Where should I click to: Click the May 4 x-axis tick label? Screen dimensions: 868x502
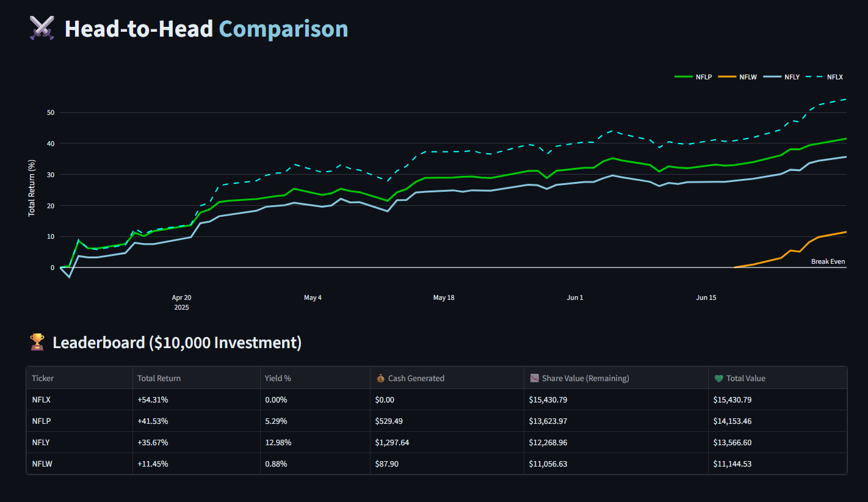pos(313,297)
